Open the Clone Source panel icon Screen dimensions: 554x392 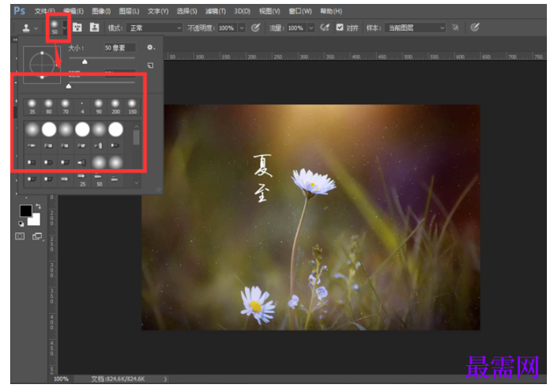94,27
